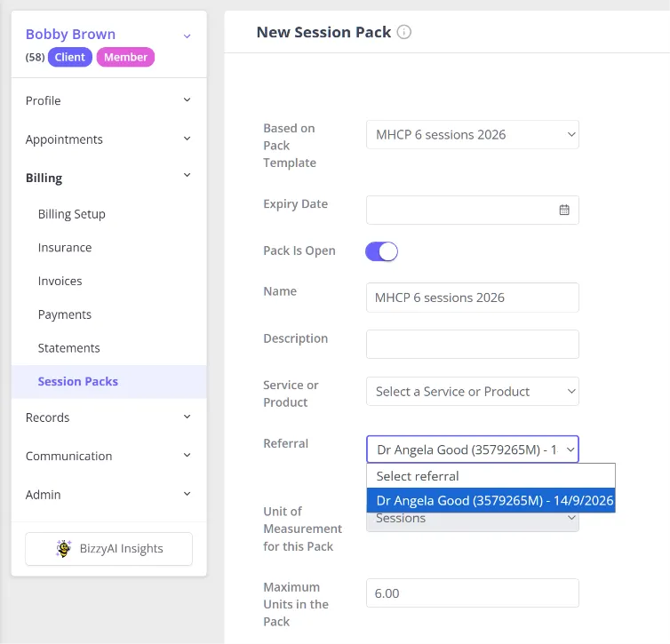
Task: Click the Appointments menu label
Action: point(64,139)
